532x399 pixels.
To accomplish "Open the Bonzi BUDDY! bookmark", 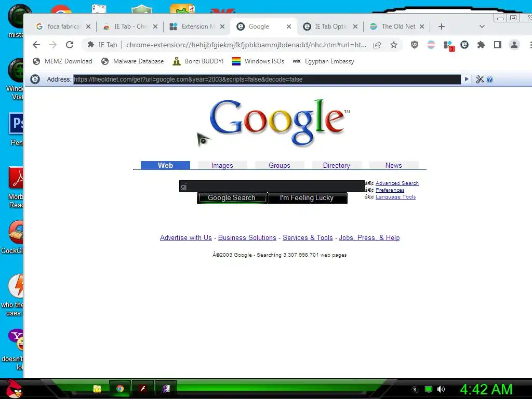I will click(198, 61).
